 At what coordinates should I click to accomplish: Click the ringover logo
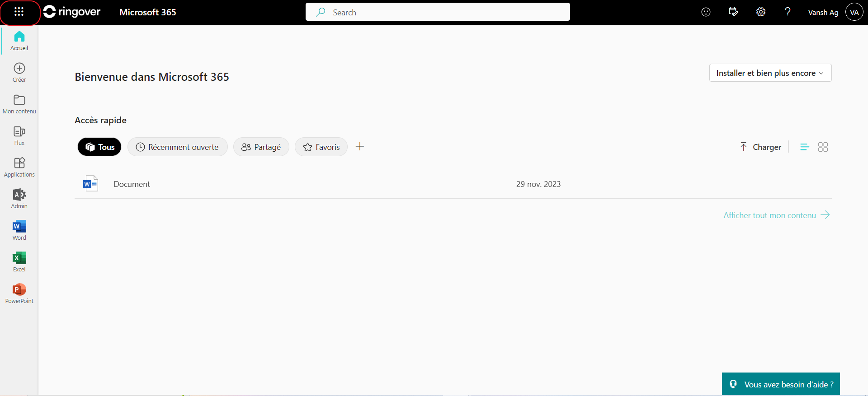[x=72, y=12]
